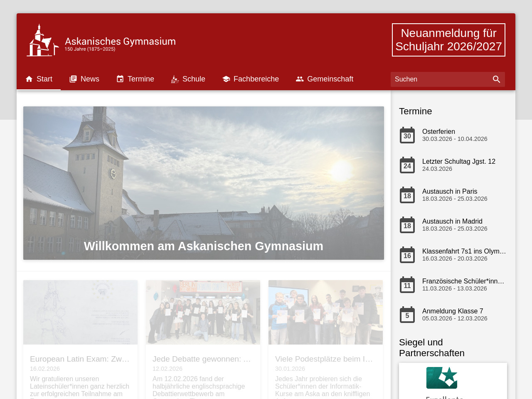The width and height of the screenshot is (532, 399).
Task: Click the Askanisches Gymnasium logo
Action: point(101,40)
